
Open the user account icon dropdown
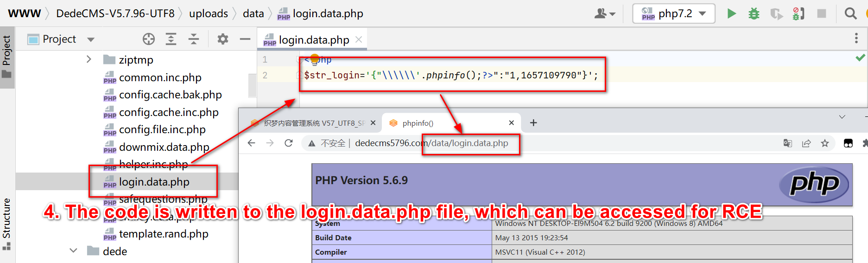point(605,13)
